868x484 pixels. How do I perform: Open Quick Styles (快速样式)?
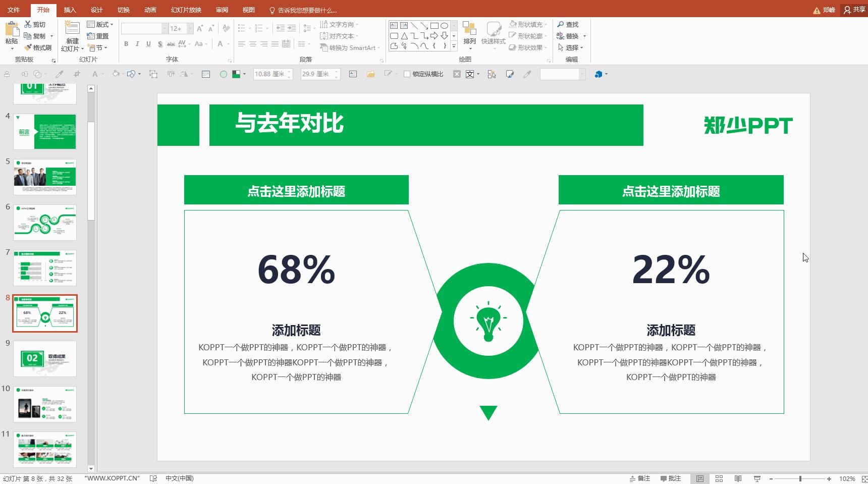(494, 35)
